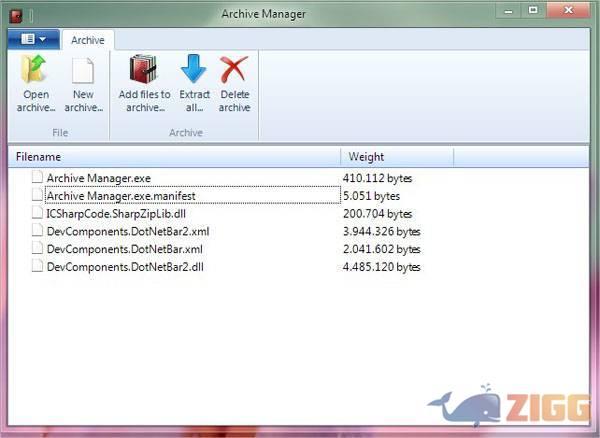Click the Add files to archive icon
This screenshot has width=600, height=438.
(x=143, y=69)
